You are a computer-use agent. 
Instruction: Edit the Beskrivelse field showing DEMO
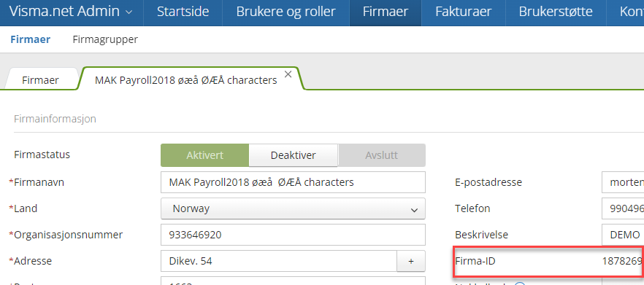pyautogui.click(x=623, y=235)
